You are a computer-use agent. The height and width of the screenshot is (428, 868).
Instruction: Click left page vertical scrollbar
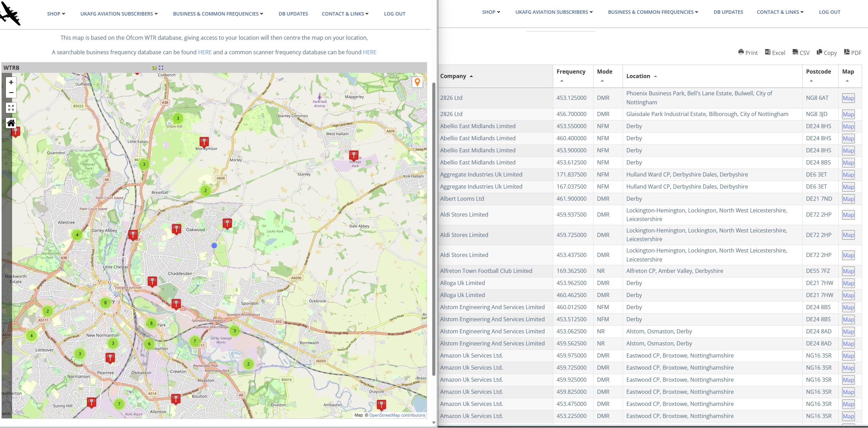click(434, 229)
